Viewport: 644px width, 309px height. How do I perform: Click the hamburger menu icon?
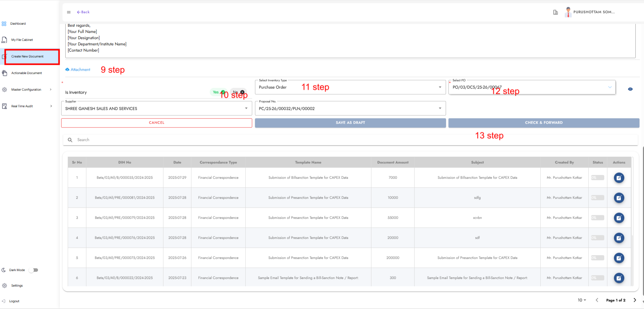click(x=69, y=12)
